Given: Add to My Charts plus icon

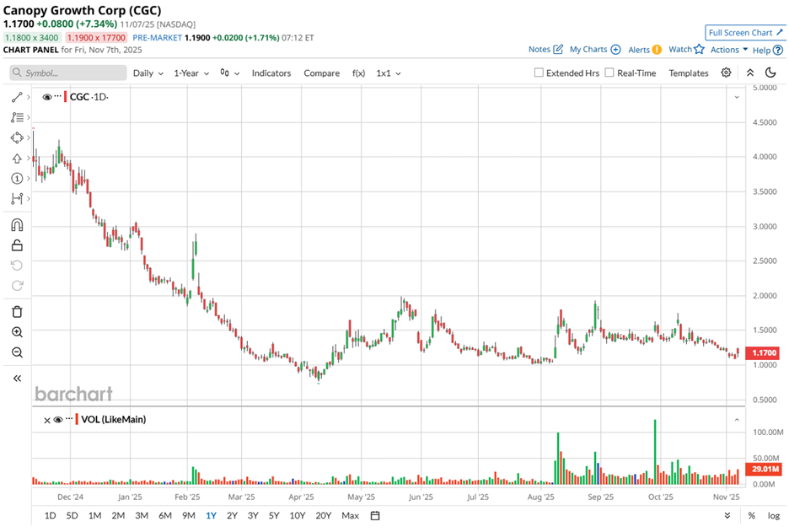Looking at the screenshot, I should click(x=615, y=50).
